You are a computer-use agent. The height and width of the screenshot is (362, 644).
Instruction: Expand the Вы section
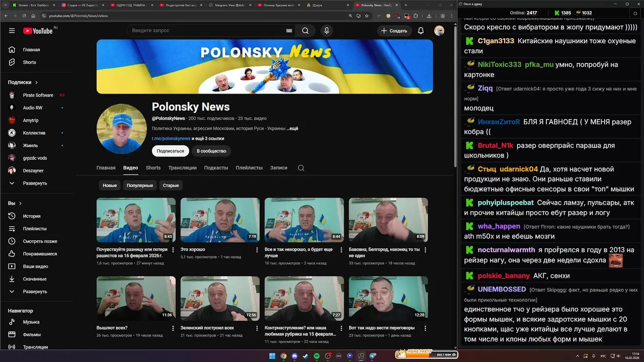(x=15, y=204)
